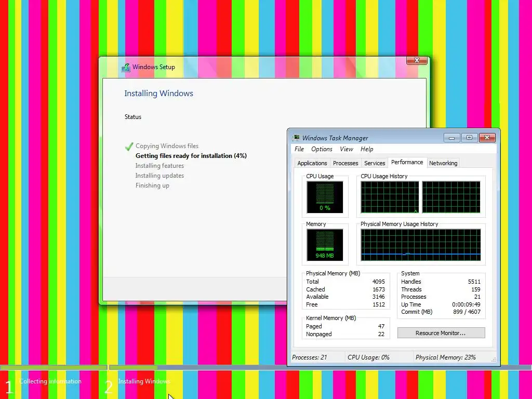The width and height of the screenshot is (532, 399).
Task: Switch to the Applications tab
Action: tap(312, 163)
